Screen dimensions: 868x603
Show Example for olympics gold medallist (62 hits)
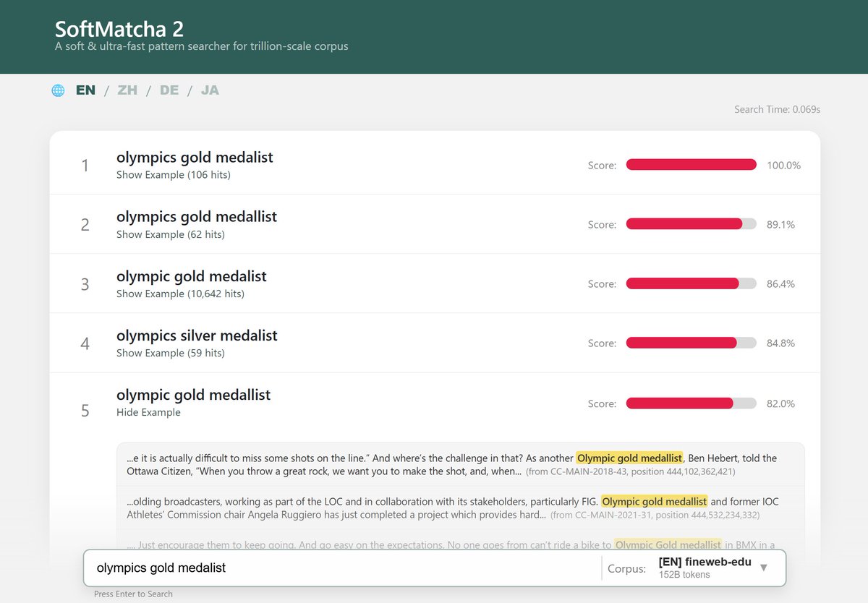click(x=171, y=234)
